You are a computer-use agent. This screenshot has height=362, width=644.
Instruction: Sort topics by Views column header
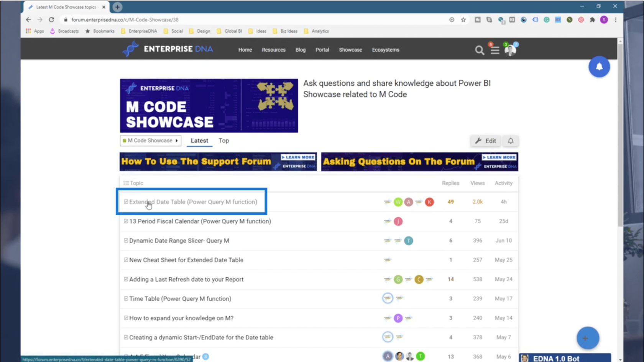(x=477, y=183)
